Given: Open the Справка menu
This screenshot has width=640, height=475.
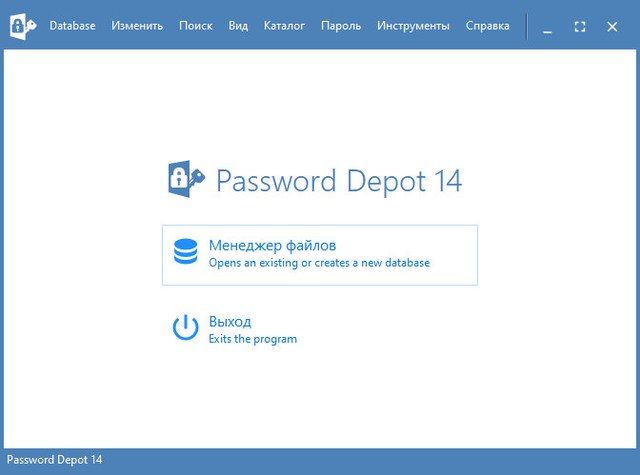Looking at the screenshot, I should (x=487, y=26).
